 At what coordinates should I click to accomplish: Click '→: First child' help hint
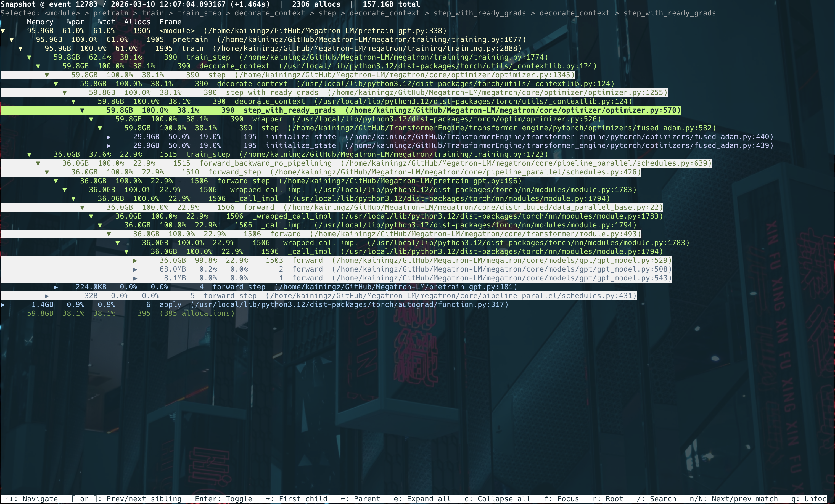click(x=296, y=499)
